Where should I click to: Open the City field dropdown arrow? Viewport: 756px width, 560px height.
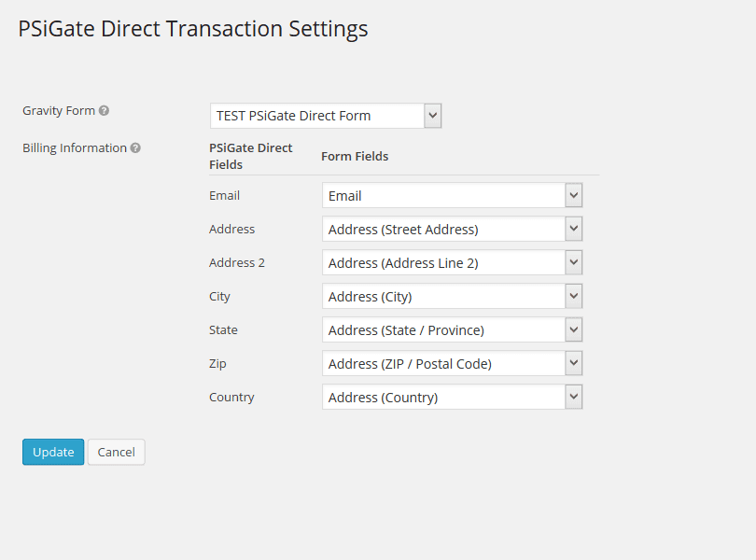point(574,296)
